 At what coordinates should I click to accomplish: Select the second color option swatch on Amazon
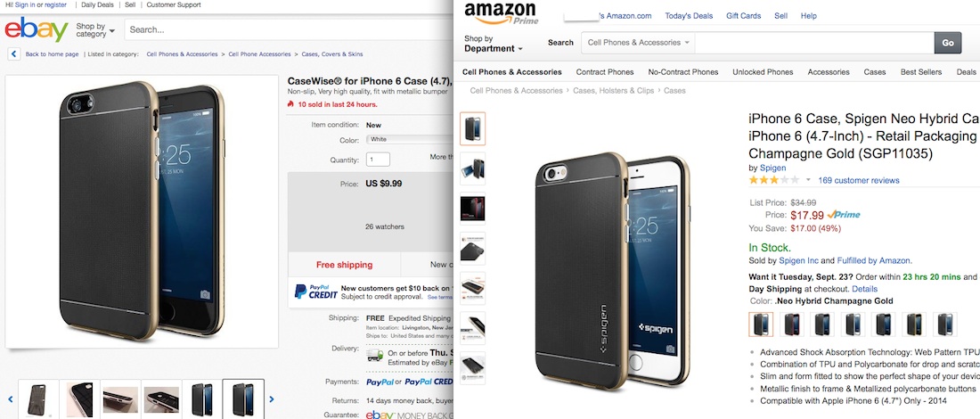coord(793,325)
